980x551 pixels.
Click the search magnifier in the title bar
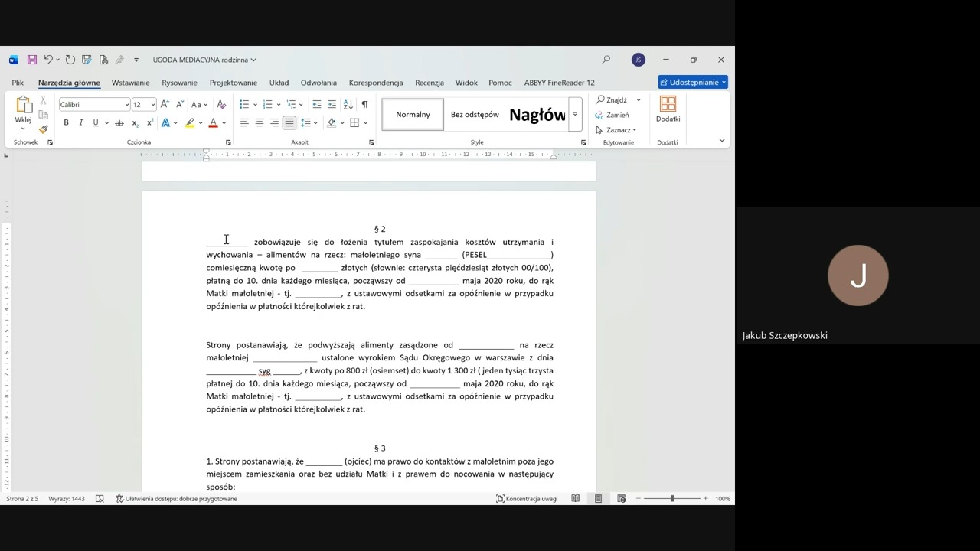click(606, 60)
